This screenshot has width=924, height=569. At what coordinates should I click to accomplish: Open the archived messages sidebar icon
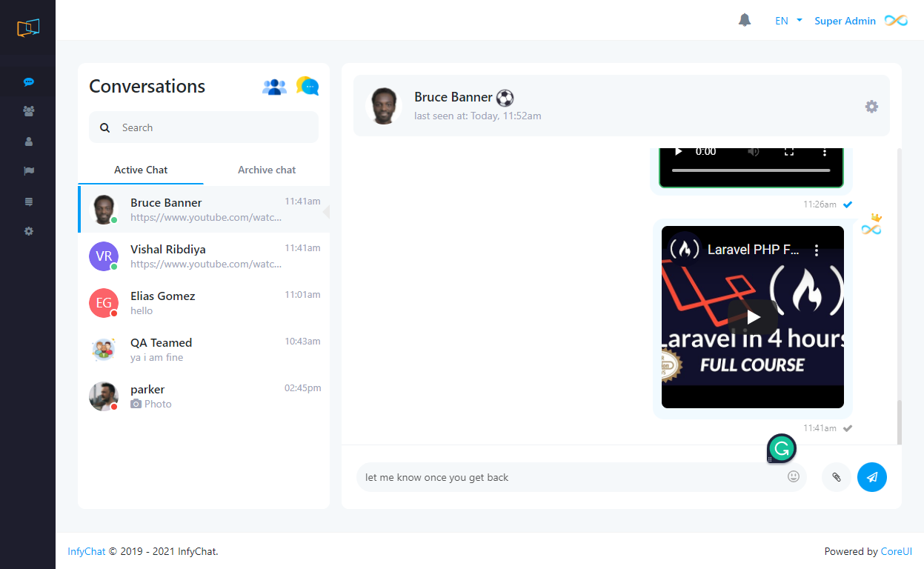point(28,201)
